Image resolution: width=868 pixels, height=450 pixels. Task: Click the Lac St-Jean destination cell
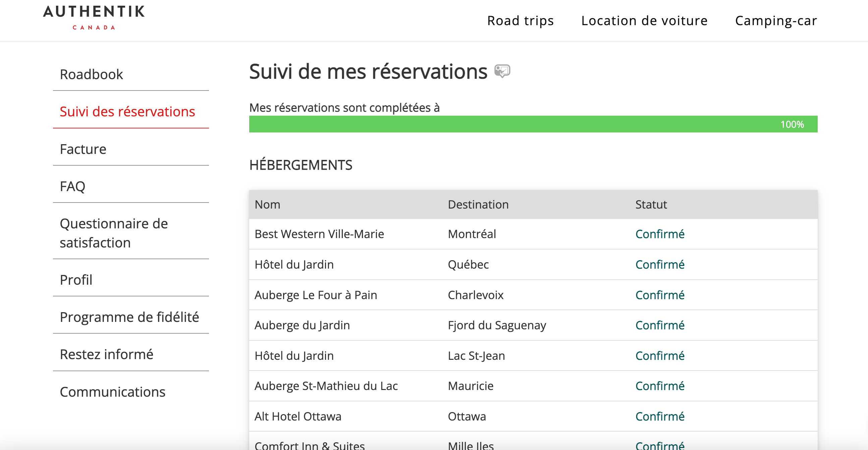point(476,356)
